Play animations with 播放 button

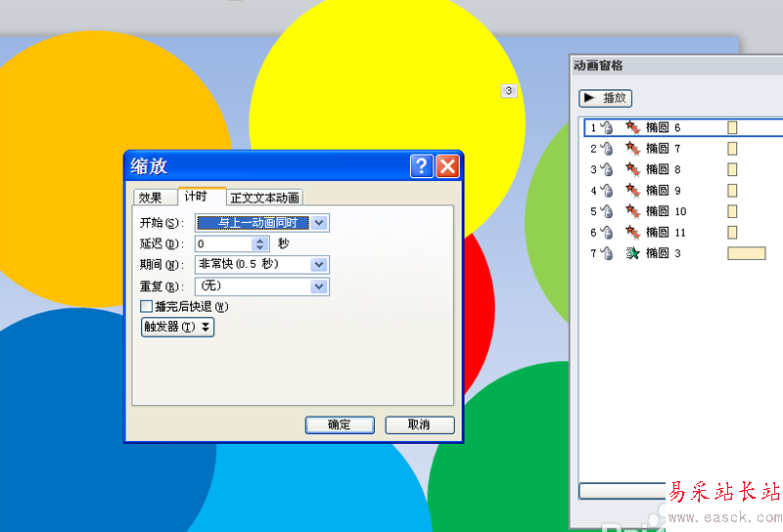click(x=605, y=98)
